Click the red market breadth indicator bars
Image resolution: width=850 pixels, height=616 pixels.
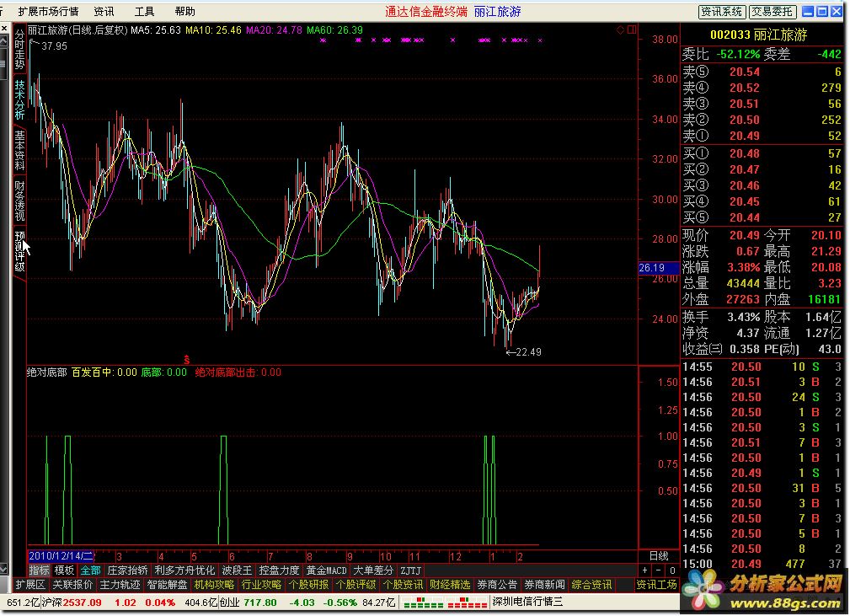pos(466,603)
